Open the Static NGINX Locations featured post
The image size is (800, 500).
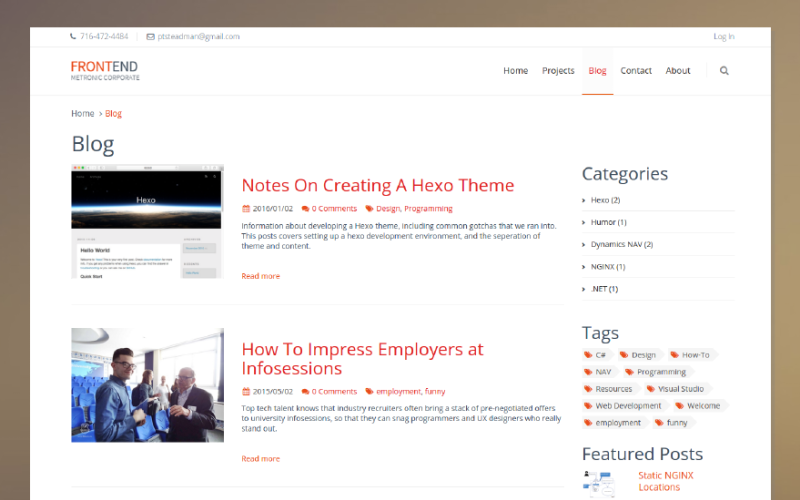(665, 481)
